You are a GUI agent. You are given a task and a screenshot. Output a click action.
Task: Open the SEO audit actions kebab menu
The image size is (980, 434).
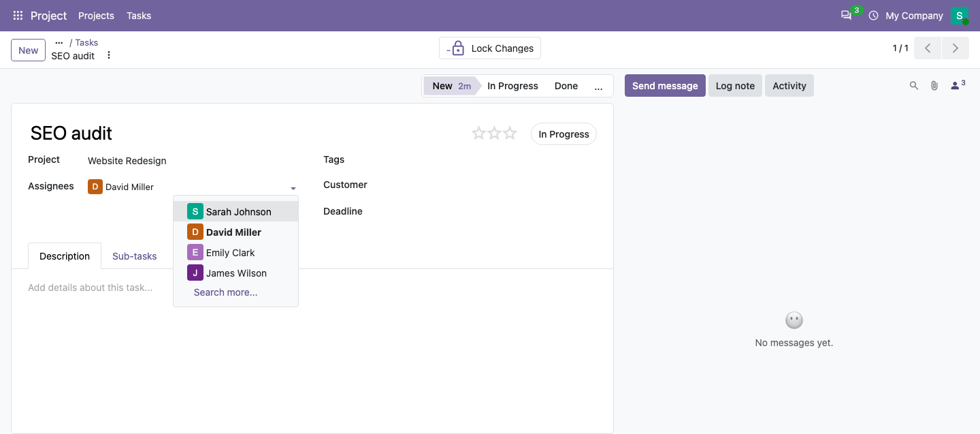pos(109,55)
